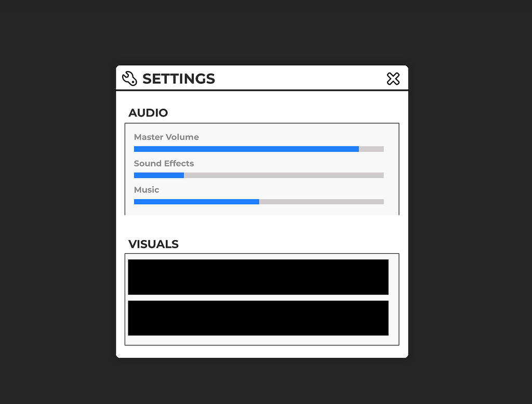Click the wrench symbol before the SETTINGS title
This screenshot has width=532, height=404.
(x=129, y=78)
